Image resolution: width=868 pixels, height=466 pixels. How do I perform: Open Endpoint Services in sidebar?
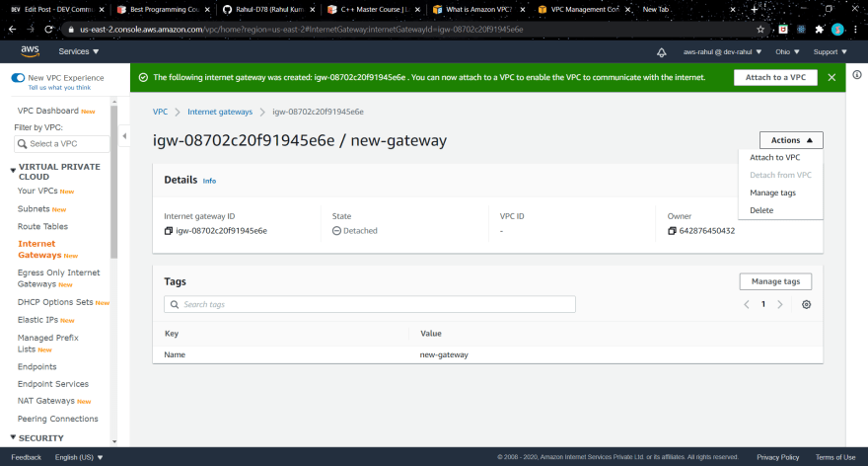click(x=52, y=384)
